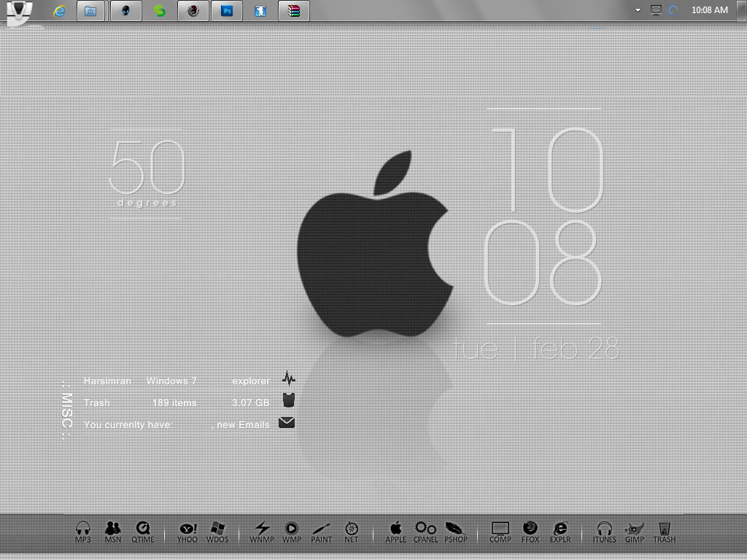
Task: Click the display icon in the system tray
Action: click(x=655, y=10)
